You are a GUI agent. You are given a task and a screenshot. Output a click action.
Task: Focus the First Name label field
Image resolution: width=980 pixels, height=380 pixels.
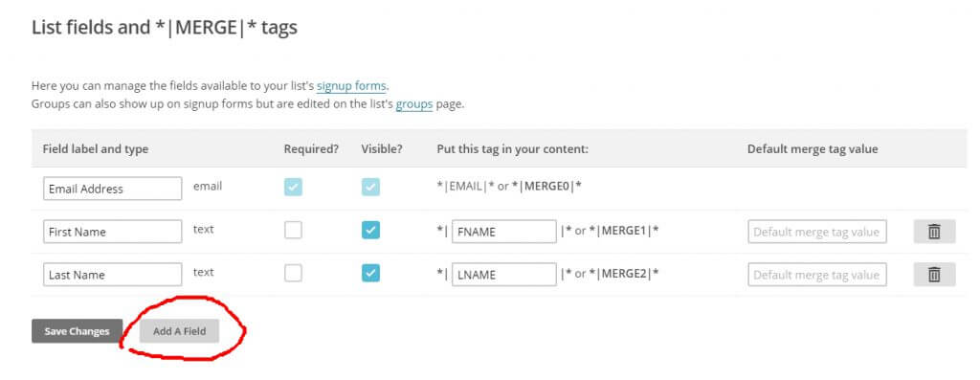[113, 232]
